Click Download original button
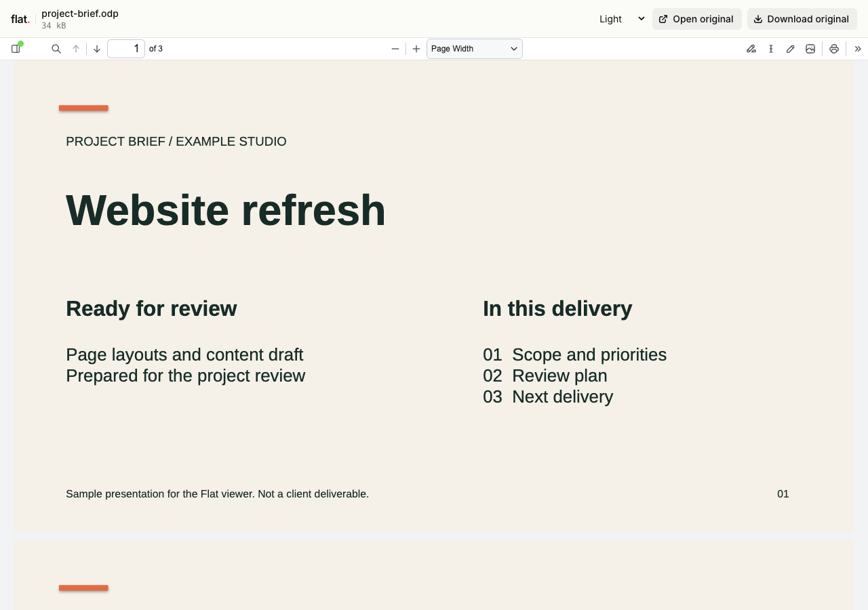 click(x=802, y=19)
